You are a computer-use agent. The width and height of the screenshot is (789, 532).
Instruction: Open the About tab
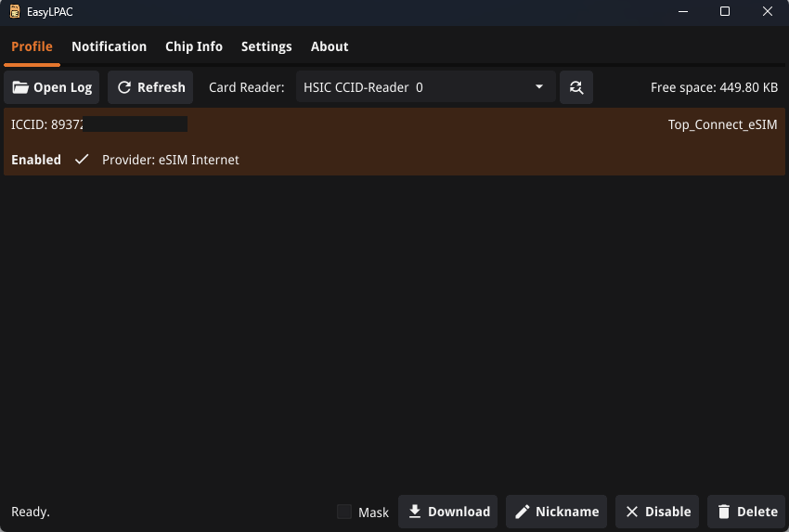coord(330,46)
